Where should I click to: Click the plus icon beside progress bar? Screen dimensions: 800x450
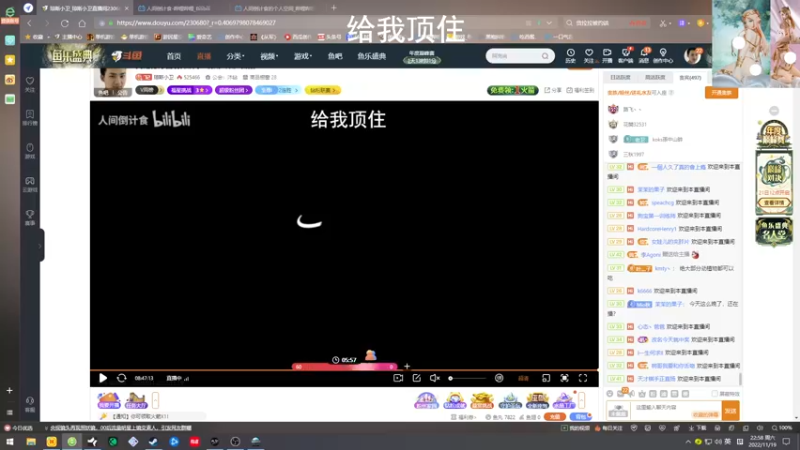[x=407, y=366]
